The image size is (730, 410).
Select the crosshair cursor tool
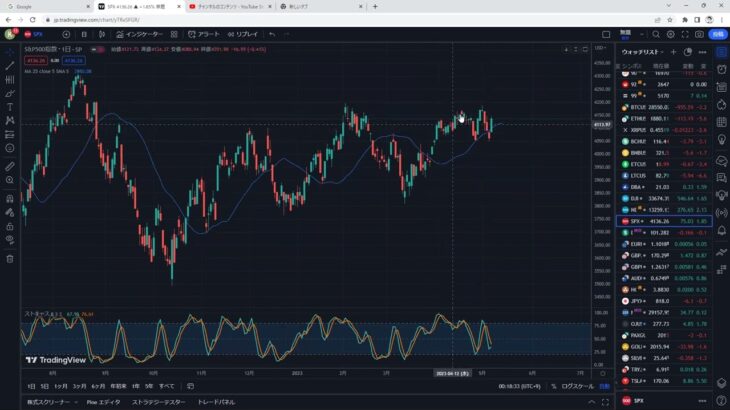coord(10,52)
